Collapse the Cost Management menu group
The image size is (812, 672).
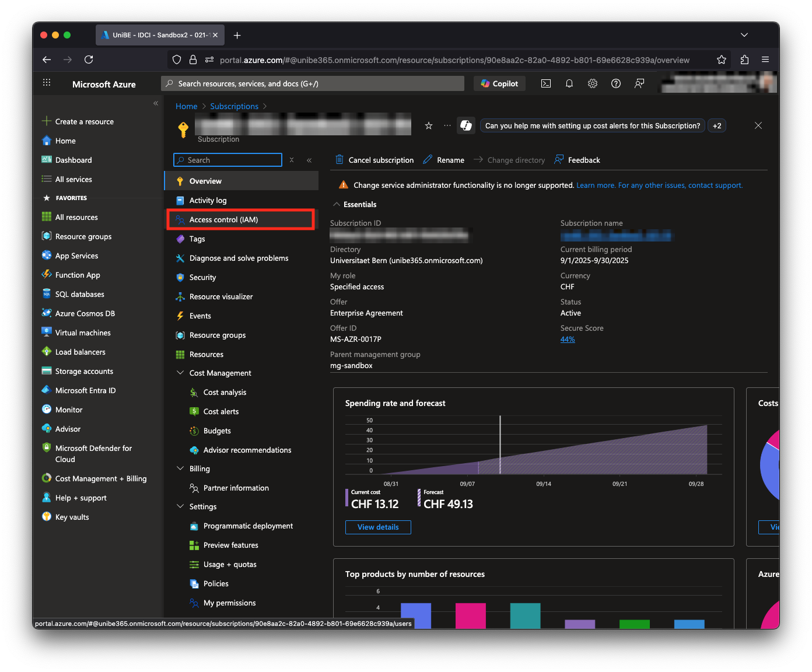click(x=180, y=373)
